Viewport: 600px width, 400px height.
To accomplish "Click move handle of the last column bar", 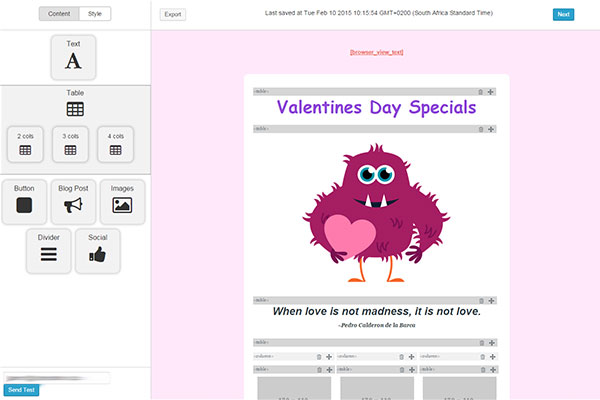I will click(x=493, y=357).
